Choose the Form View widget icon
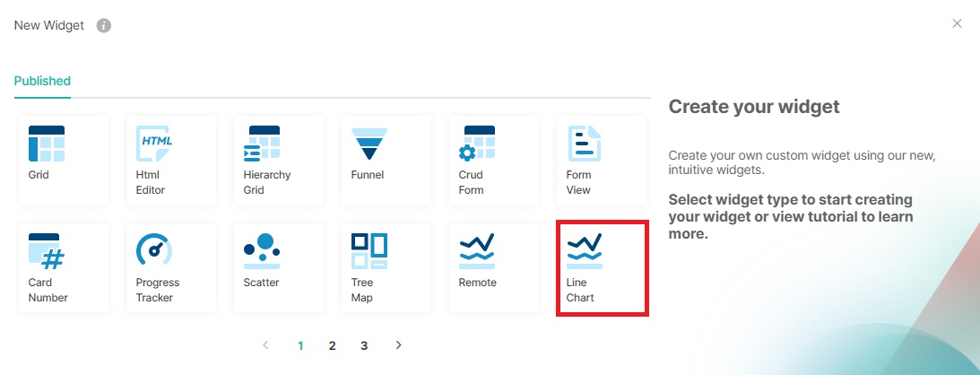Viewport: 980px width, 375px height. point(584,144)
